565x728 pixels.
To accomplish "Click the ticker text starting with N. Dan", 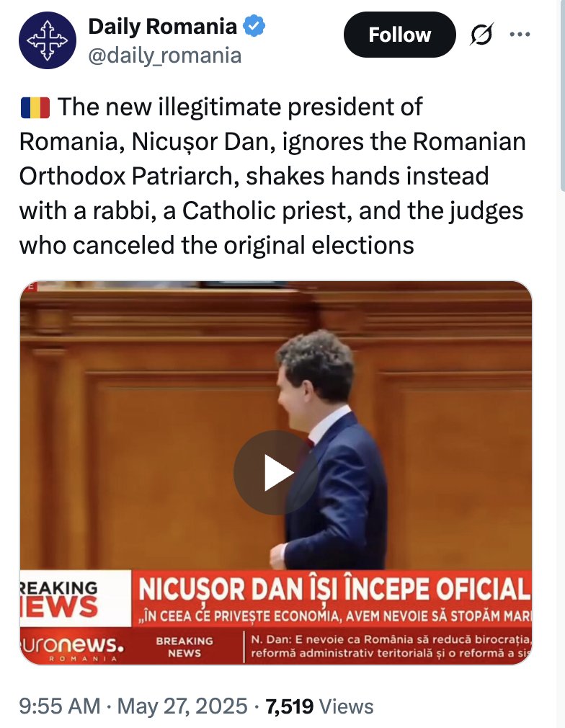I will (x=391, y=646).
